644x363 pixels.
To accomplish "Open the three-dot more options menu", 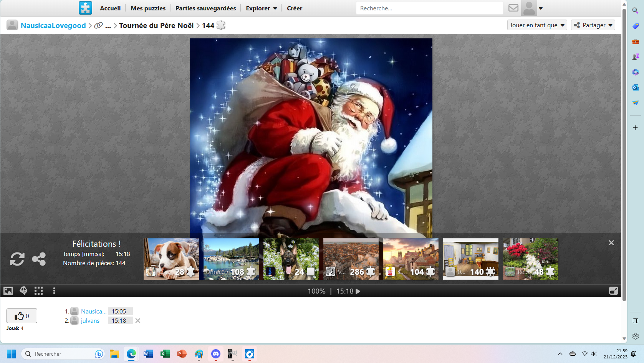I will click(54, 291).
